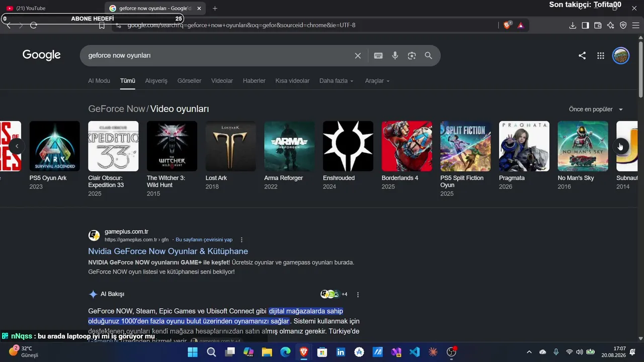The image size is (644, 362).
Task: Go to the Google homepage logo
Action: pos(41,55)
